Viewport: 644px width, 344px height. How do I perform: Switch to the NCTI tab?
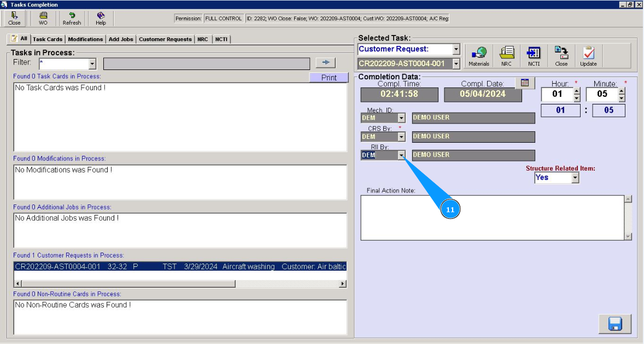pyautogui.click(x=221, y=39)
